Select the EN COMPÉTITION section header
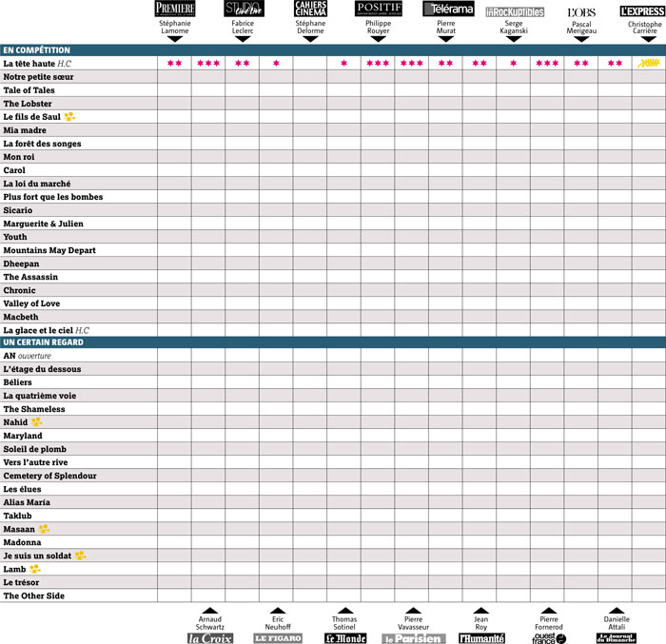Screen dimensions: 666x644 coord(333,50)
